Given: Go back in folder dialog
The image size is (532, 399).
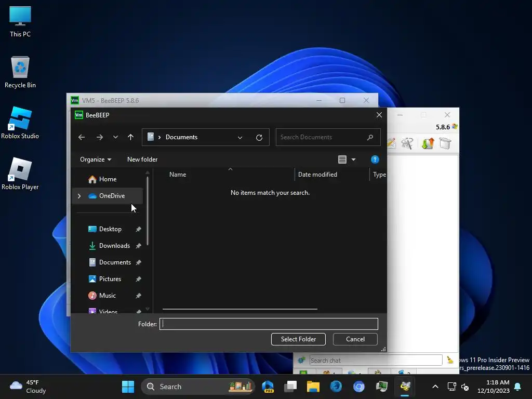Looking at the screenshot, I should tap(82, 137).
